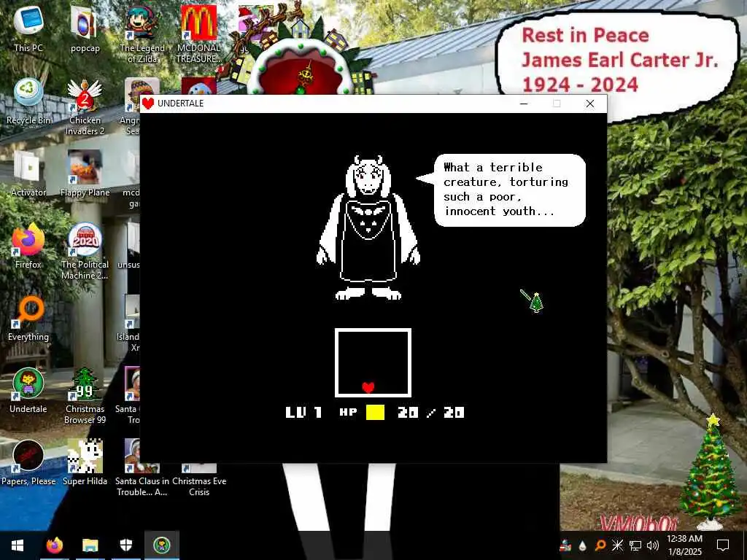Click the Undertale window heart icon

click(x=148, y=104)
